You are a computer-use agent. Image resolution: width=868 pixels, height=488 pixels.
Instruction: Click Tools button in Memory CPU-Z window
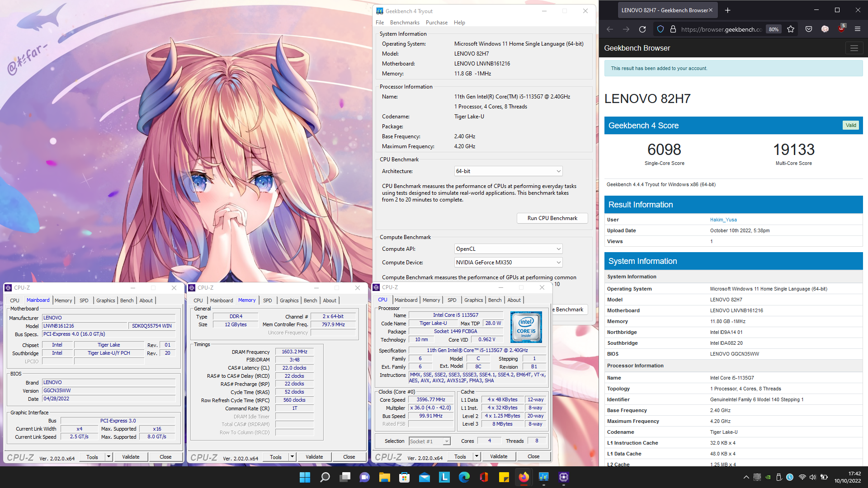point(276,457)
